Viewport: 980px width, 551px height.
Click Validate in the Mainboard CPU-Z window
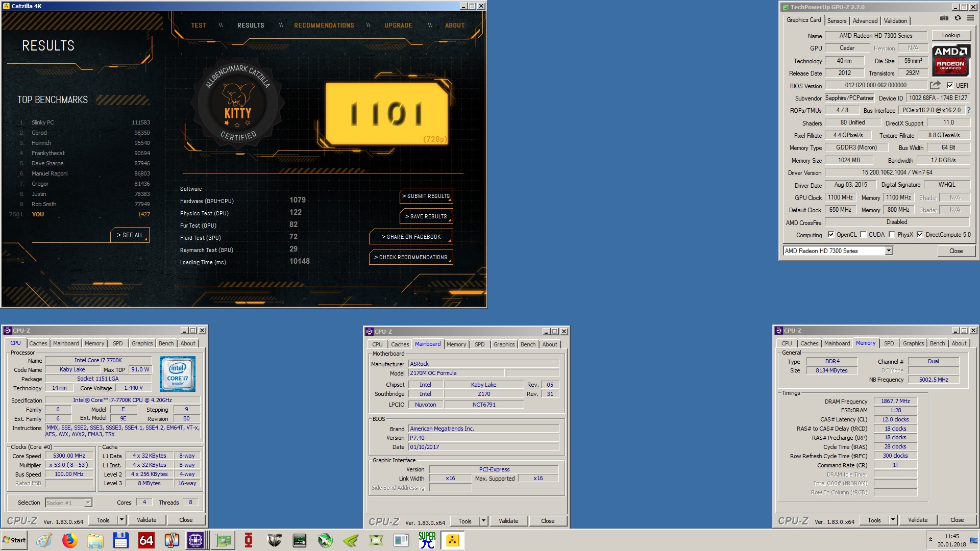coord(508,521)
